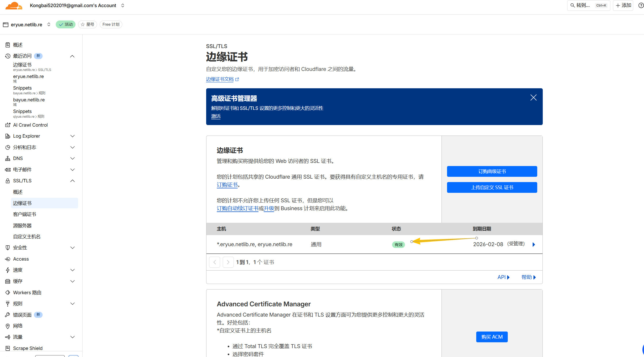
Task: Open Workers 路由 section
Action: point(27,292)
